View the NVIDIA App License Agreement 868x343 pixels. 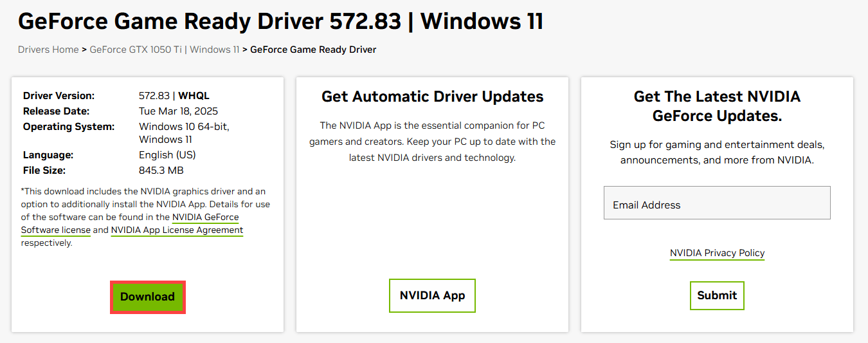177,230
